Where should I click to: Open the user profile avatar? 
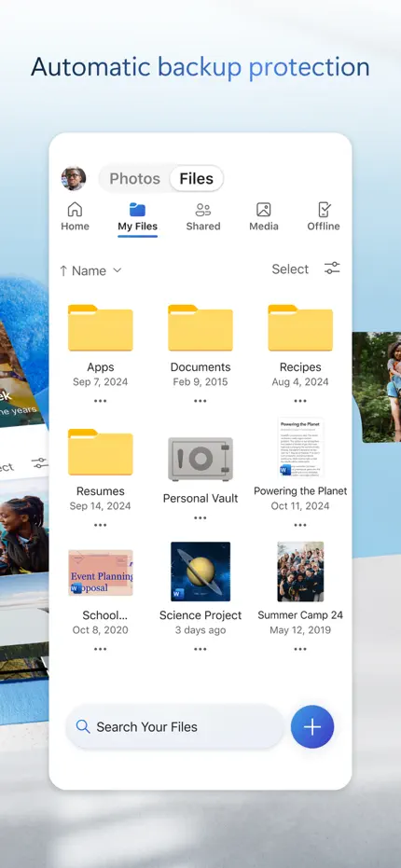coord(74,178)
